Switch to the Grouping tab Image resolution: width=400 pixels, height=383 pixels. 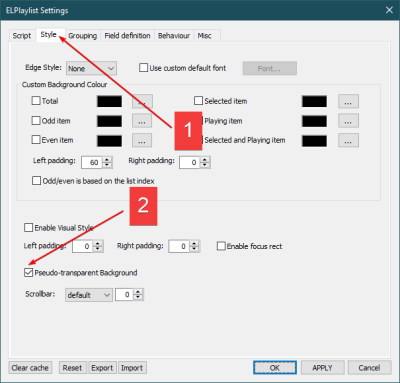(82, 36)
